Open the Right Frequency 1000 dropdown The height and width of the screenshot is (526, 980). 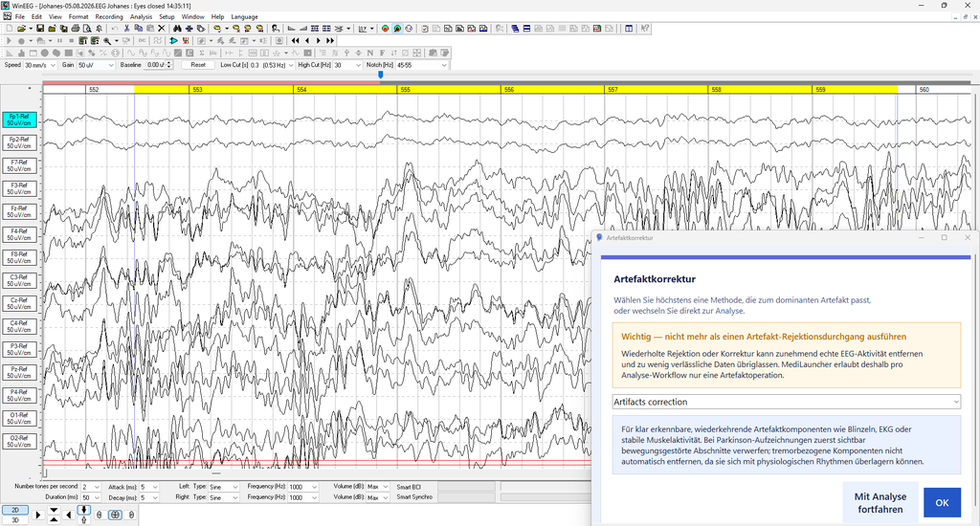[303, 497]
